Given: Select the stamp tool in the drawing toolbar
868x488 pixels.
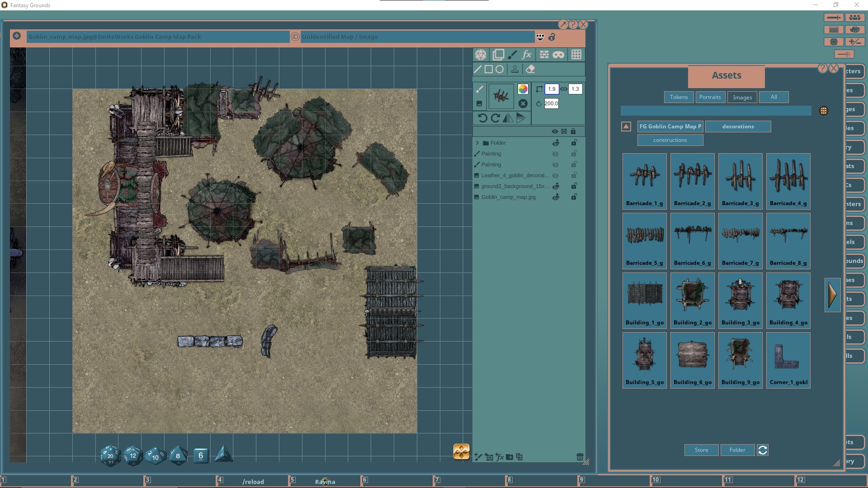Looking at the screenshot, I should coord(515,69).
